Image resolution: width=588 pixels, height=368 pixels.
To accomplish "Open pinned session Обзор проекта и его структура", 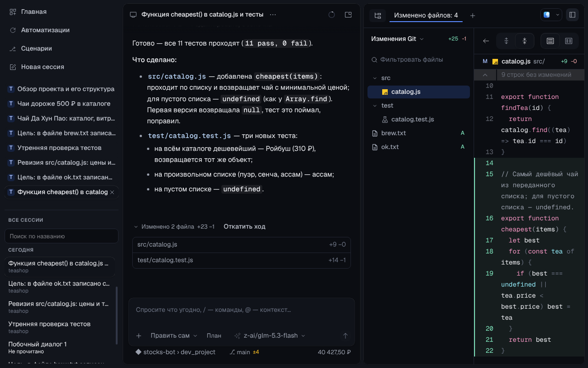I will 61,89.
